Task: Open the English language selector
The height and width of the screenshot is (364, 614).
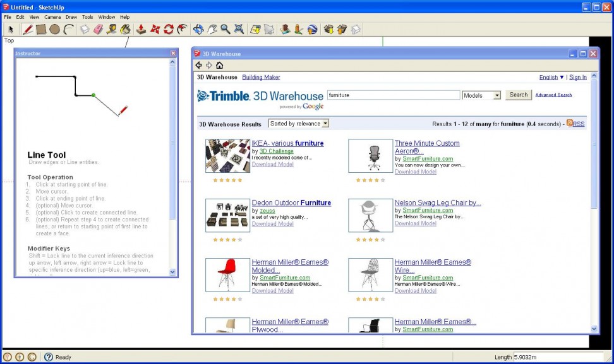Action: (551, 78)
